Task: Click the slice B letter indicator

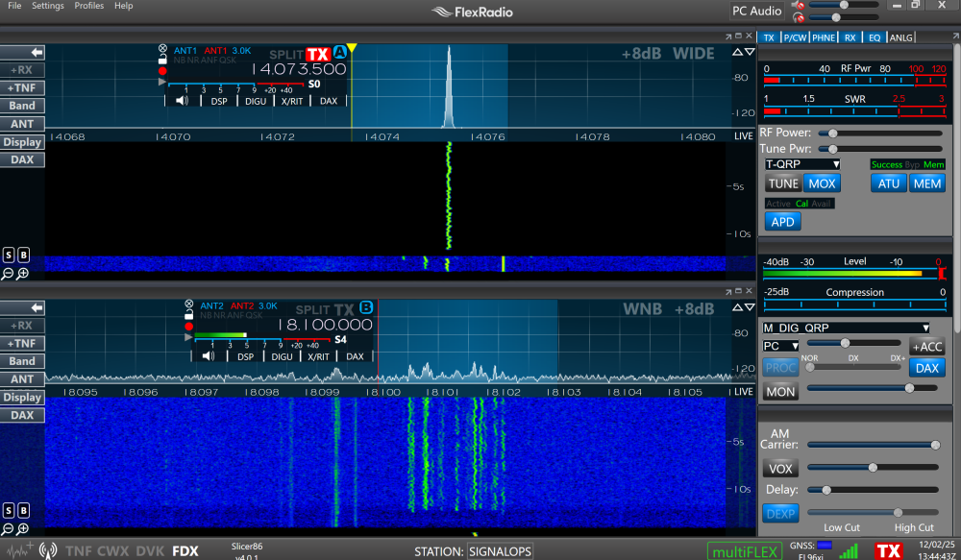Action: (366, 307)
